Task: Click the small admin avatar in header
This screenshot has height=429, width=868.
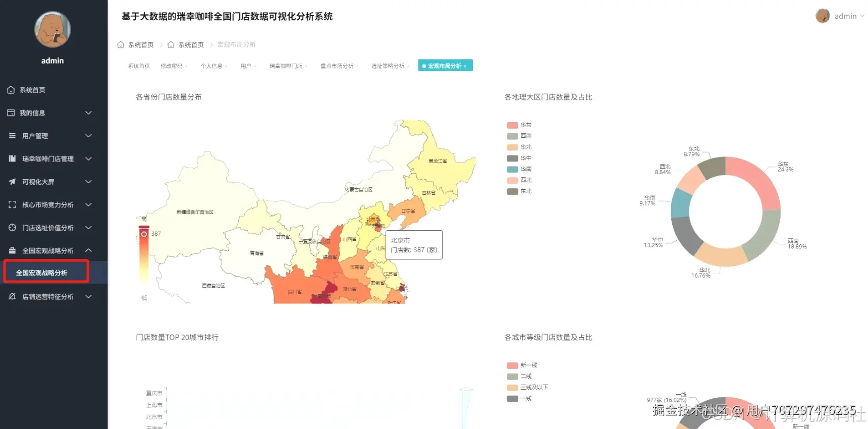Action: [x=823, y=16]
